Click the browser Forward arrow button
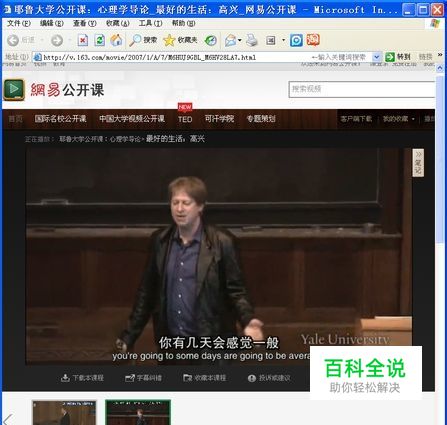 [57, 40]
